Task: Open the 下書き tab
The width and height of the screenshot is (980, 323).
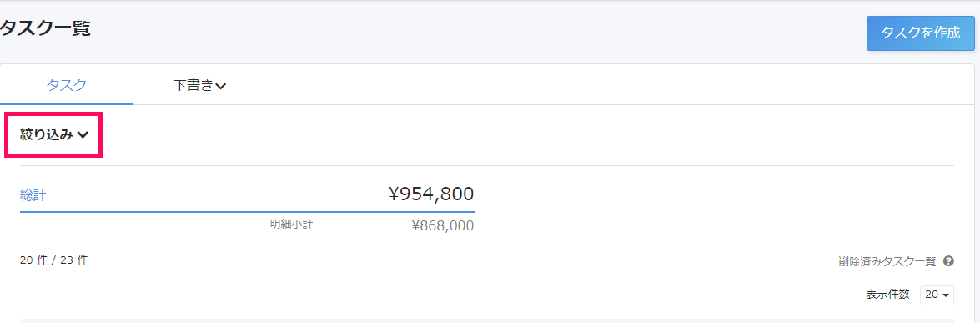Action: tap(199, 85)
